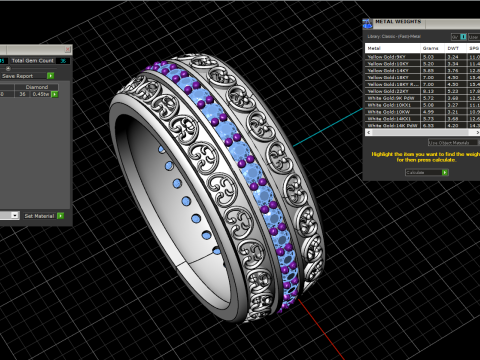Close the gem report panel
Viewport: 480px width, 360px height.
pos(68,49)
